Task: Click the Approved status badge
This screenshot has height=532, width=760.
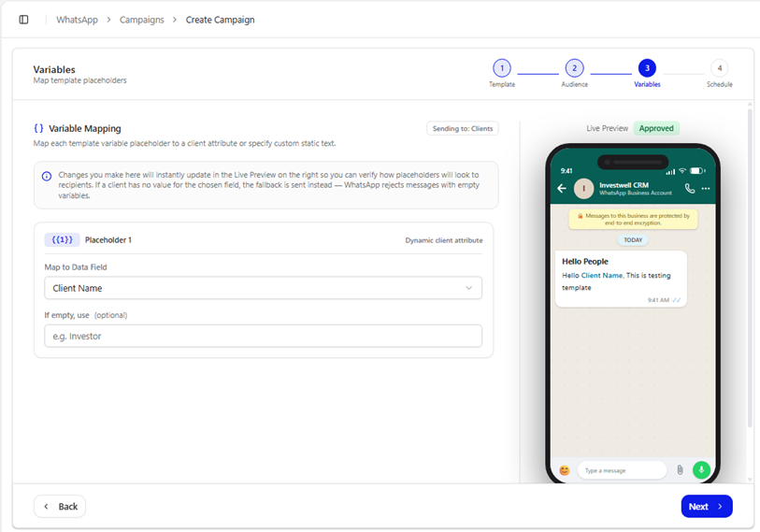Action: point(656,128)
